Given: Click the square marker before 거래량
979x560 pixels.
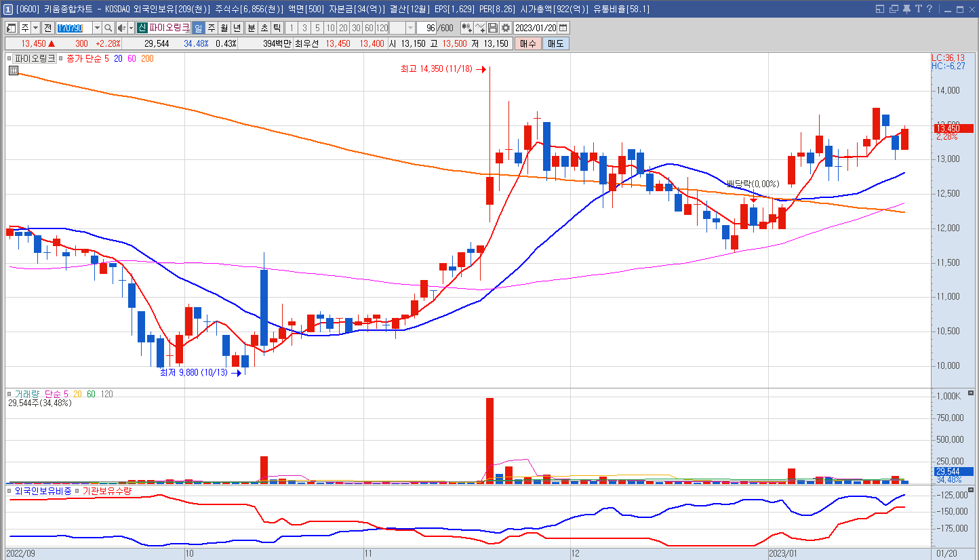Looking at the screenshot, I should (x=9, y=394).
